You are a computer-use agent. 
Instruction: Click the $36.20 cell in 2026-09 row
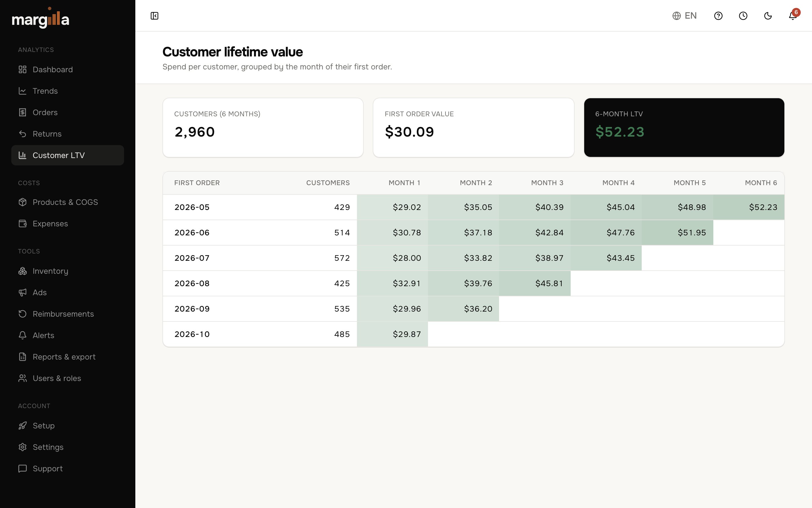pos(464,309)
